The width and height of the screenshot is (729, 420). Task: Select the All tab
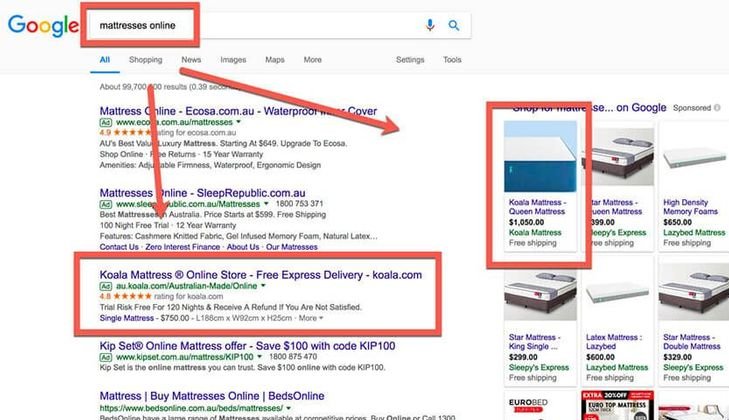pyautogui.click(x=105, y=60)
